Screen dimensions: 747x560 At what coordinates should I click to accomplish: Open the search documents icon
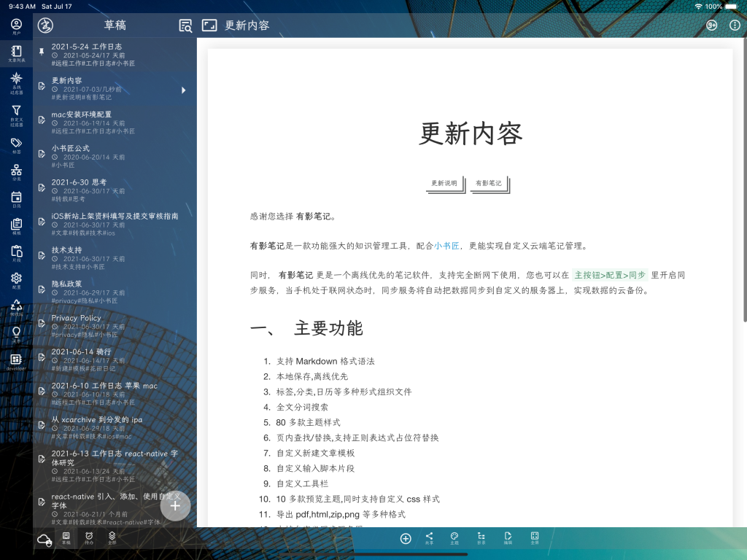[x=185, y=26]
